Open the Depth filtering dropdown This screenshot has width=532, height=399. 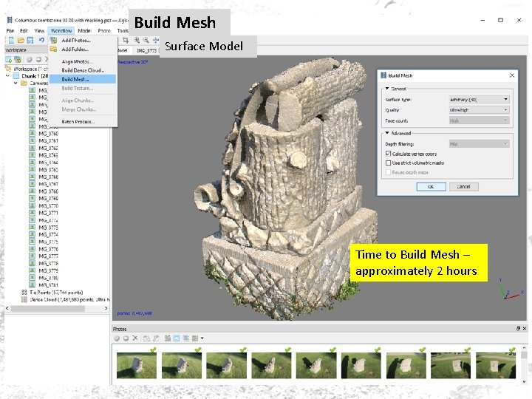click(x=479, y=144)
